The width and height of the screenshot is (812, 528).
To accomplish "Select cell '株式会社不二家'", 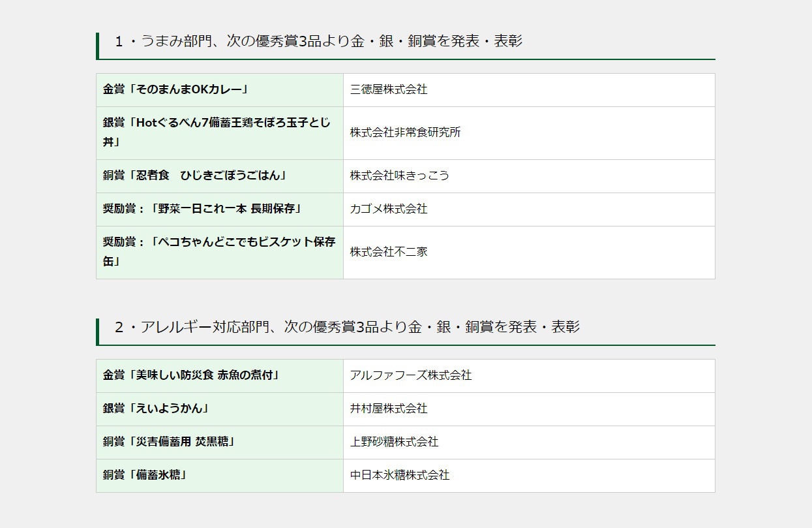I will [x=529, y=253].
